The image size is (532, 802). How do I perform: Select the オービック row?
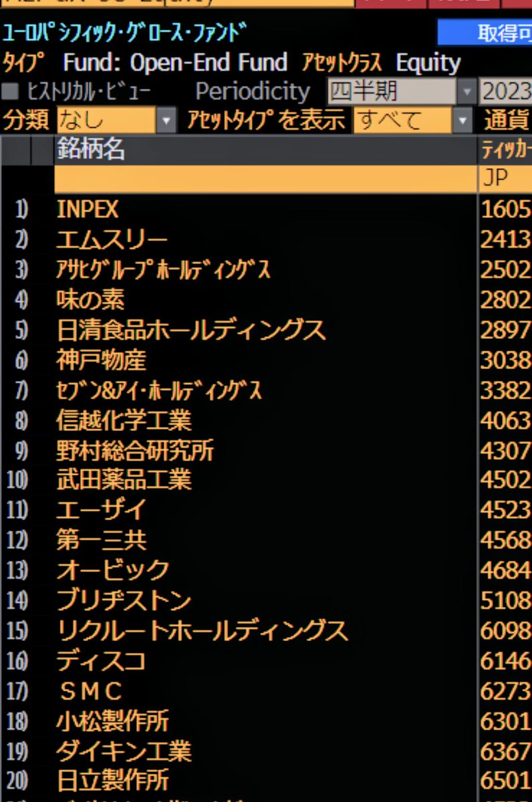pyautogui.click(x=266, y=571)
